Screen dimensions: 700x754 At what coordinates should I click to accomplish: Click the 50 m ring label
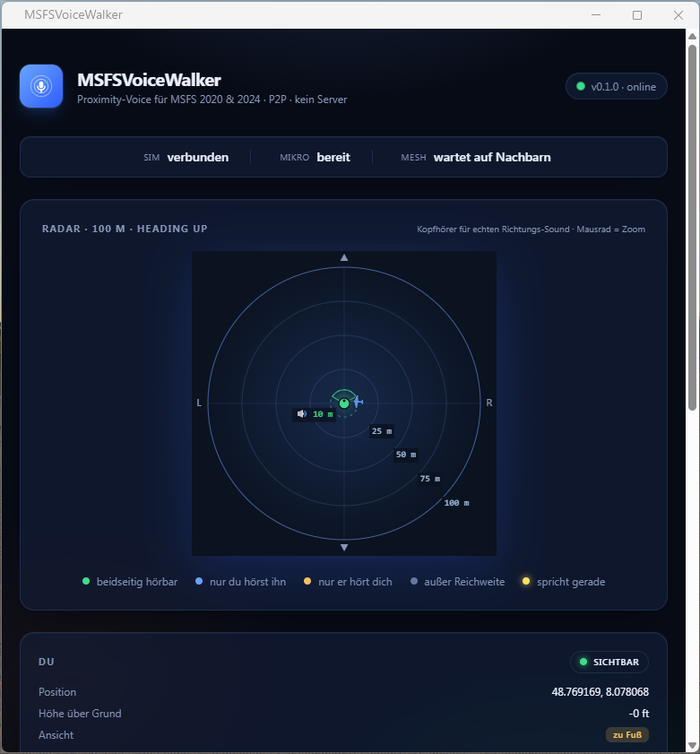[406, 455]
